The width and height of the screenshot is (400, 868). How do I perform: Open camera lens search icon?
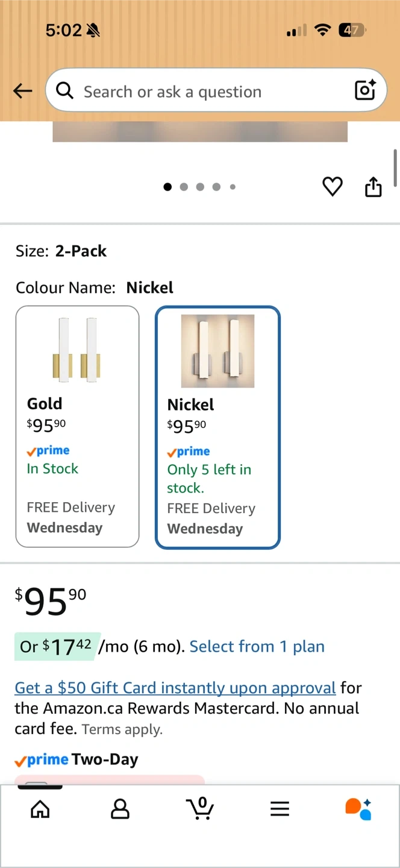pyautogui.click(x=365, y=90)
